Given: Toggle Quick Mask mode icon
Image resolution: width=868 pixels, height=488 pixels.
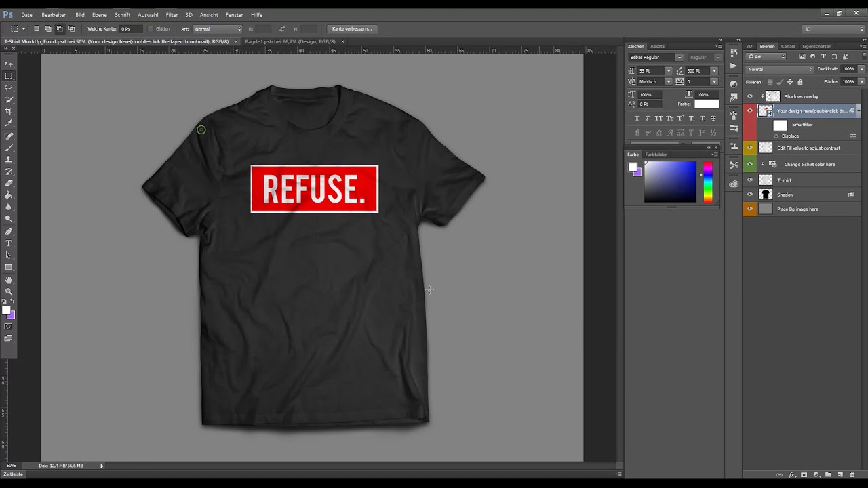Looking at the screenshot, I should (x=9, y=327).
